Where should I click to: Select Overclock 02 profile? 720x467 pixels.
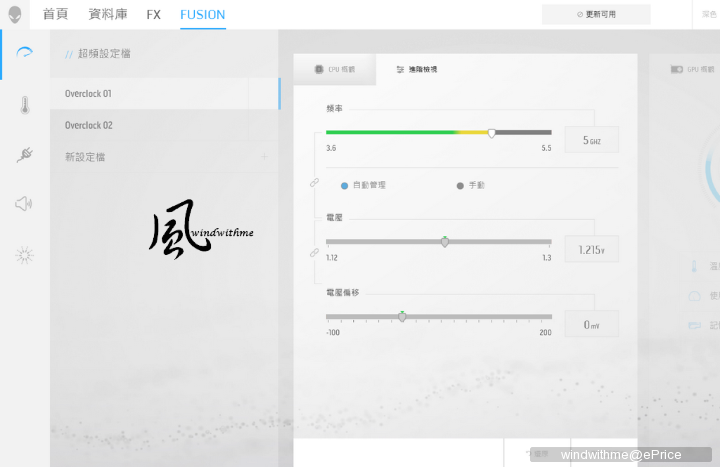click(x=164, y=125)
